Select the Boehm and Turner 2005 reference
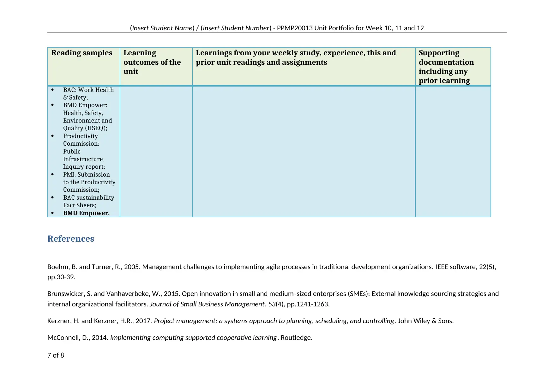This screenshot has height=392, width=554. (x=272, y=272)
